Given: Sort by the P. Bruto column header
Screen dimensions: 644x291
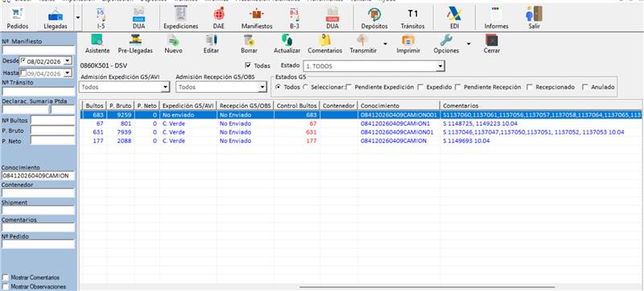Looking at the screenshot, I should 120,106.
